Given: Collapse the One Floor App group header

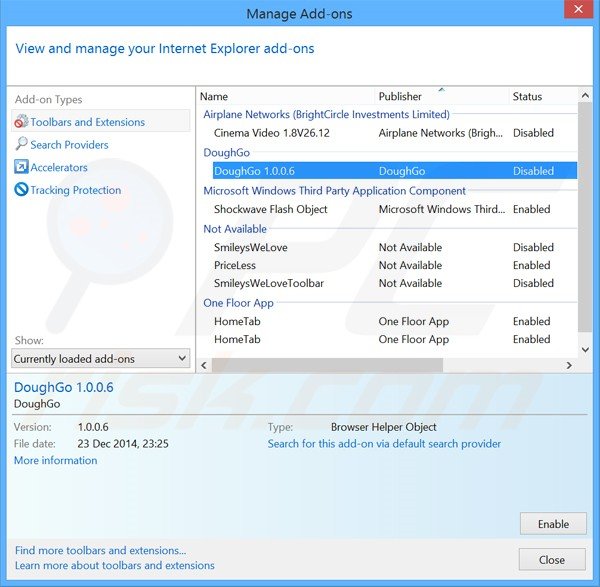Looking at the screenshot, I should click(x=238, y=303).
